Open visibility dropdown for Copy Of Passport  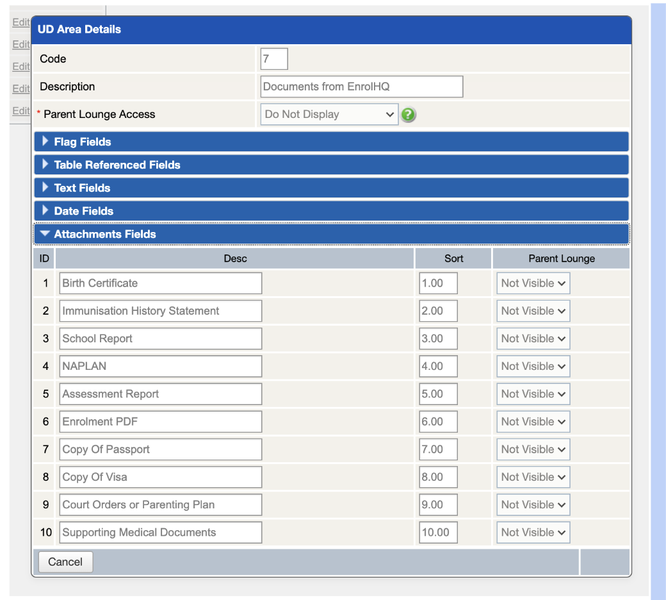pyautogui.click(x=533, y=449)
